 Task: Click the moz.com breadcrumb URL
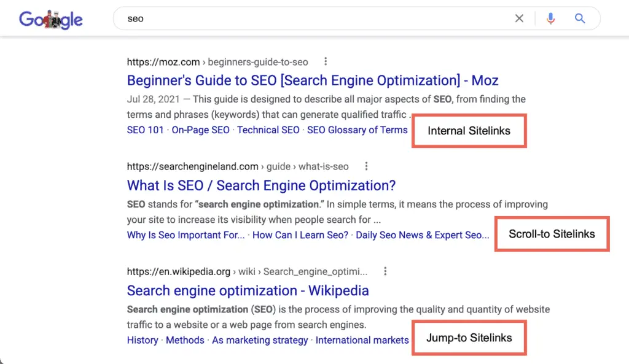217,62
